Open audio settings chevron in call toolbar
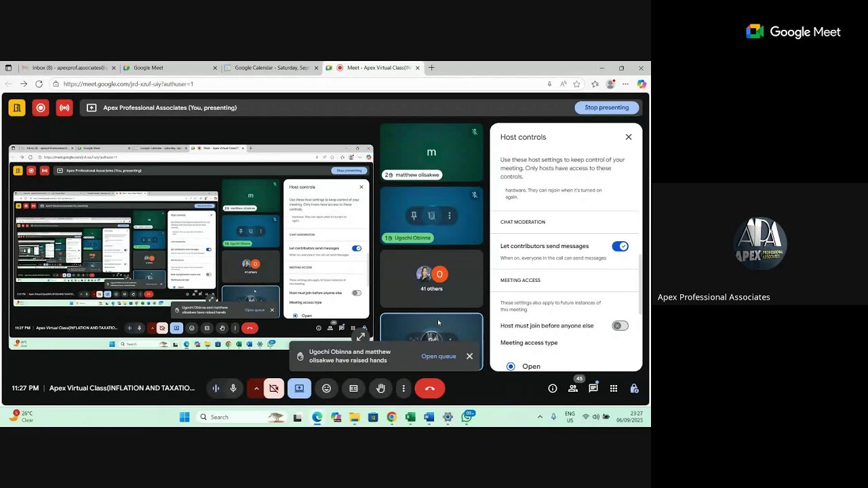868x488 pixels. [x=256, y=388]
